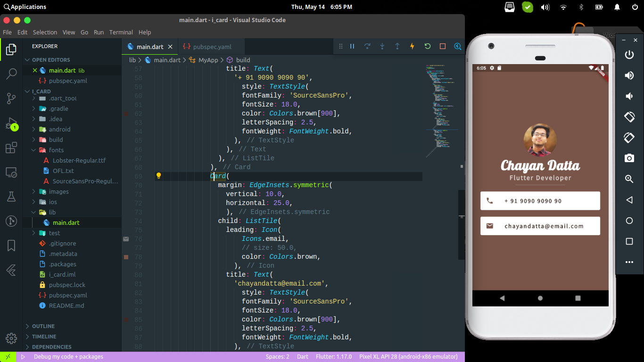This screenshot has width=644, height=362.
Task: Select the Pixel XL emulator device
Action: point(408,357)
